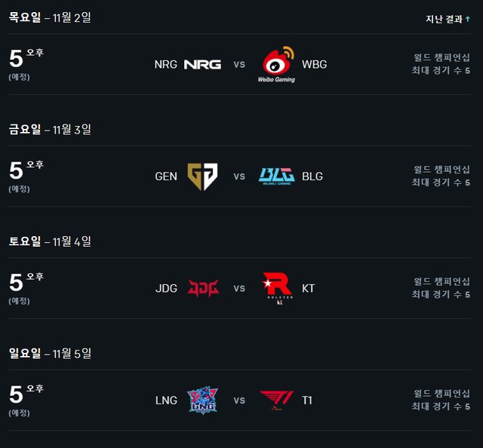Screen dimensions: 483x448
Task: Click the 5 오후 time on Saturday match
Action: (26, 281)
